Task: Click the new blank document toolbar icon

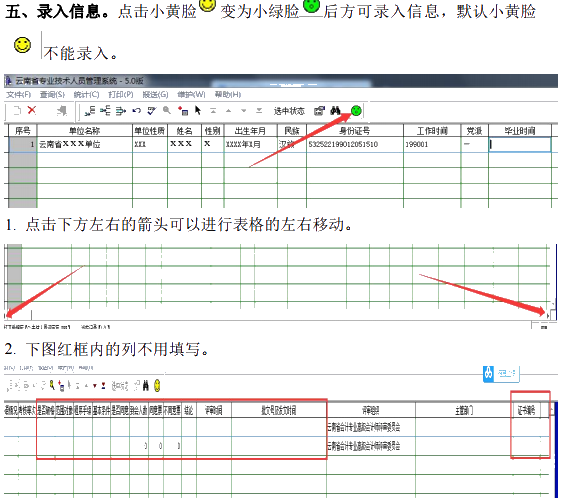Action: pos(17,110)
